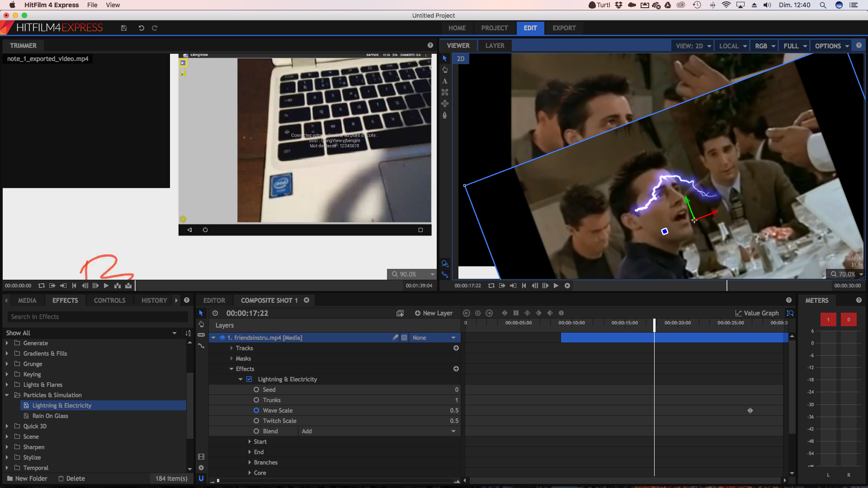The image size is (868, 488).
Task: Toggle keyframing for Twitch Scale property
Action: tap(256, 421)
